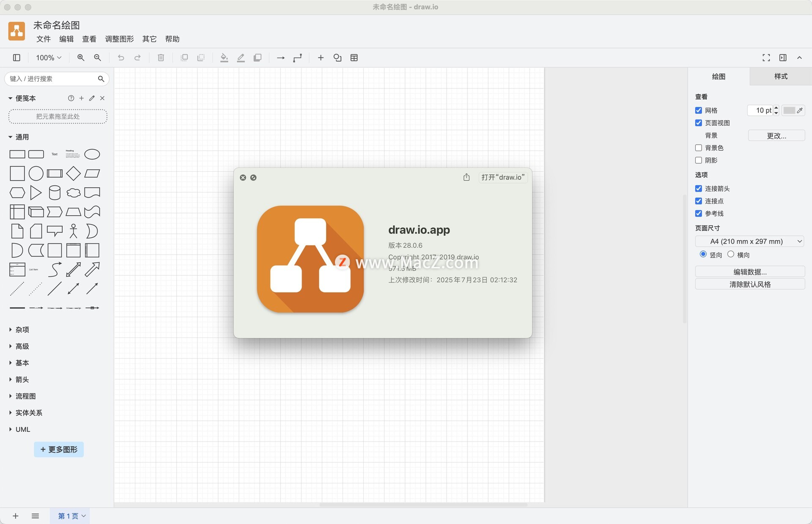Collapse the 通用 shapes section
The height and width of the screenshot is (524, 812).
(19, 137)
